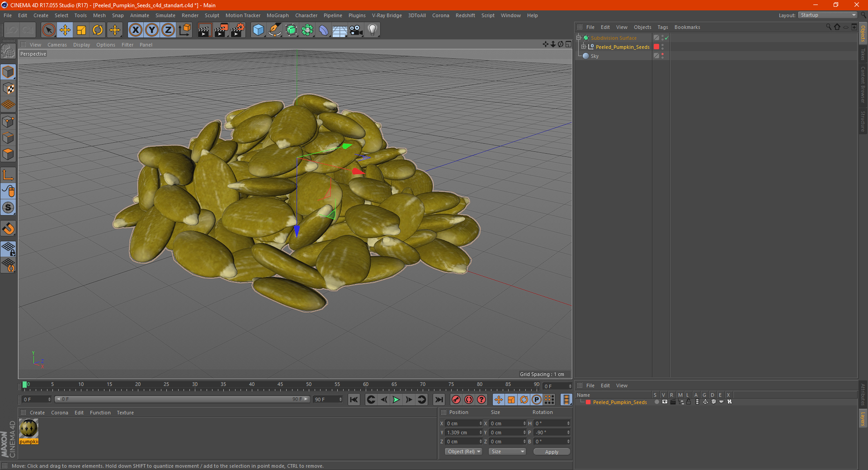Record active objects keyframe
Viewport: 868px width, 470px height.
pos(456,399)
